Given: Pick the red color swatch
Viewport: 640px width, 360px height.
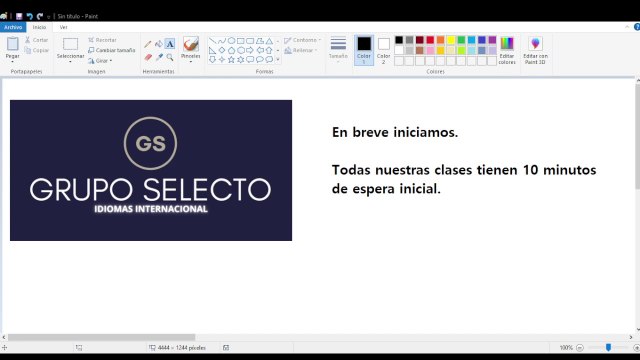Looking at the screenshot, I should pos(430,40).
